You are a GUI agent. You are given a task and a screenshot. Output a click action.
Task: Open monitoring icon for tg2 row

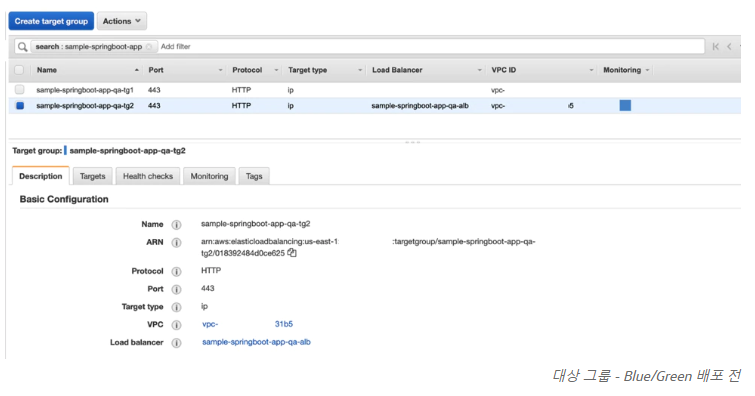[x=625, y=106]
